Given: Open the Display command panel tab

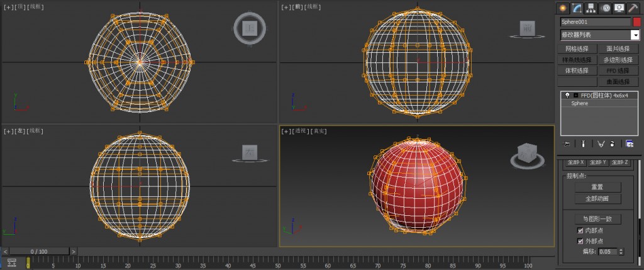Looking at the screenshot, I should click(x=619, y=8).
